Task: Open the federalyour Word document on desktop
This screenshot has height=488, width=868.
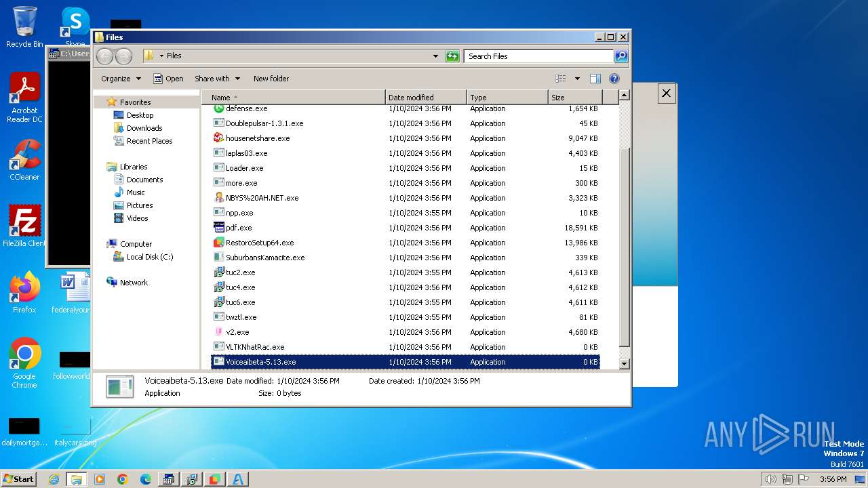Action: [x=72, y=293]
